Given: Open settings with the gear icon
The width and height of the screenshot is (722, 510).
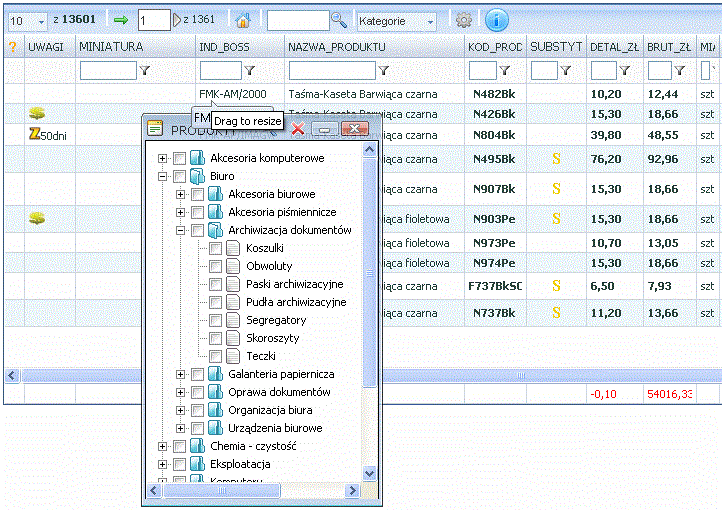Looking at the screenshot, I should (x=464, y=20).
